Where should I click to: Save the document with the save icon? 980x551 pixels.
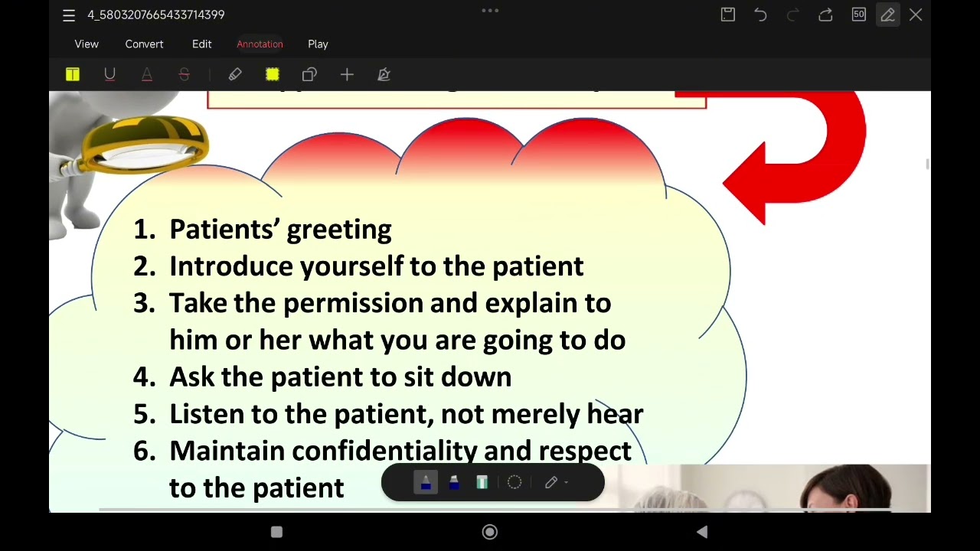tap(728, 15)
